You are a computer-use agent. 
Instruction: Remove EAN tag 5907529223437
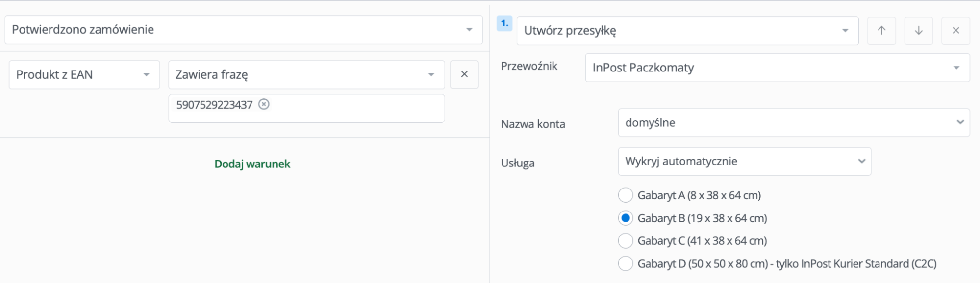[x=264, y=104]
